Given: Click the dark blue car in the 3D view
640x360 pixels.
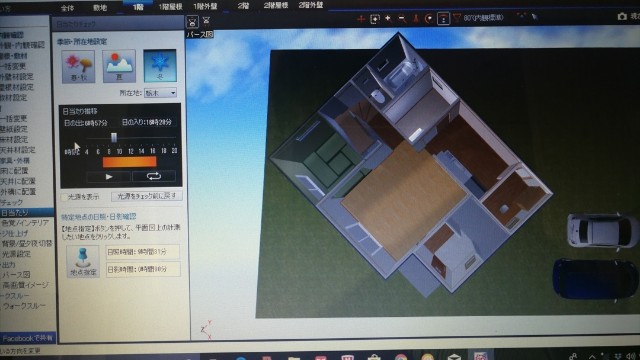Looking at the screenshot, I should click(x=595, y=279).
